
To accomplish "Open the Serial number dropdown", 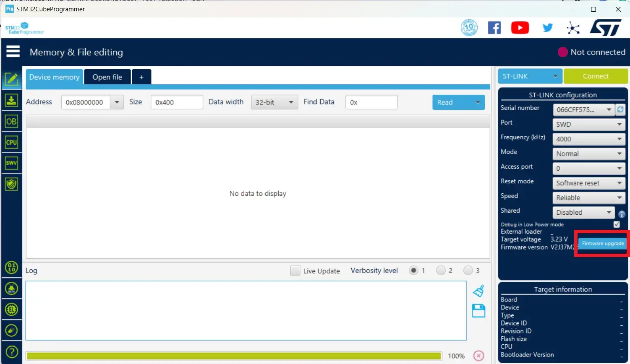I will [x=583, y=109].
